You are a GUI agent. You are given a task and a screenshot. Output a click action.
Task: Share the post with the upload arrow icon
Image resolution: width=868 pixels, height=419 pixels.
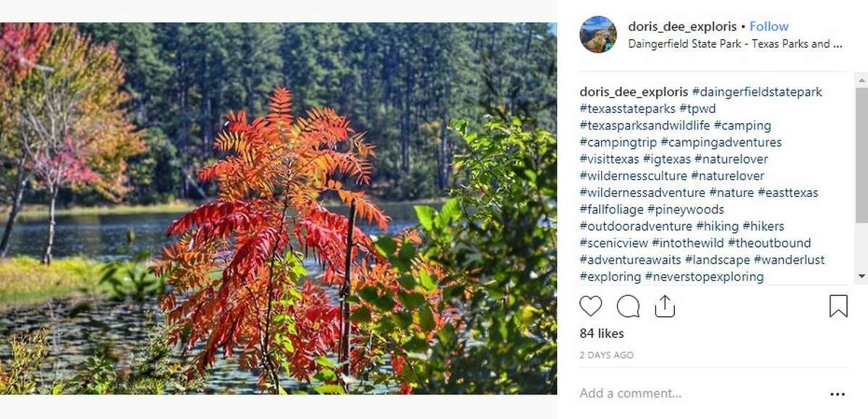(664, 306)
